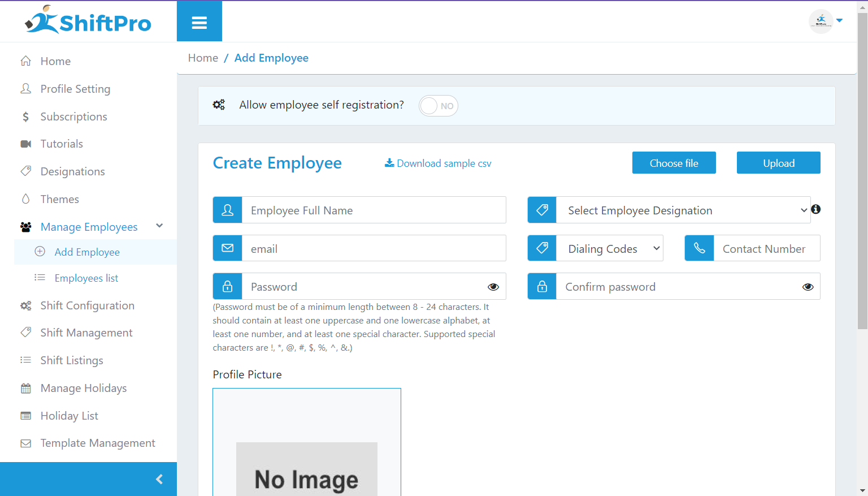The width and height of the screenshot is (868, 496).
Task: Open Themes from the sidebar
Action: [x=59, y=199]
